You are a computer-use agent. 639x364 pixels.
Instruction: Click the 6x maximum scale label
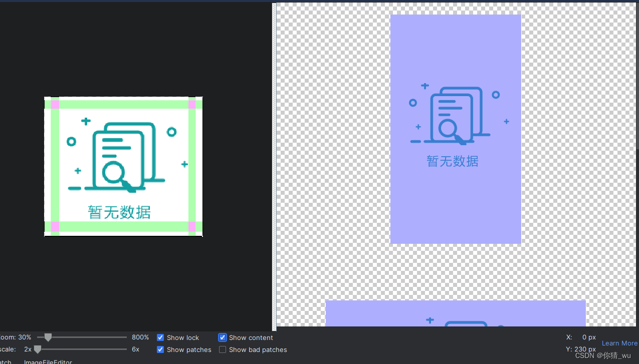coord(135,349)
